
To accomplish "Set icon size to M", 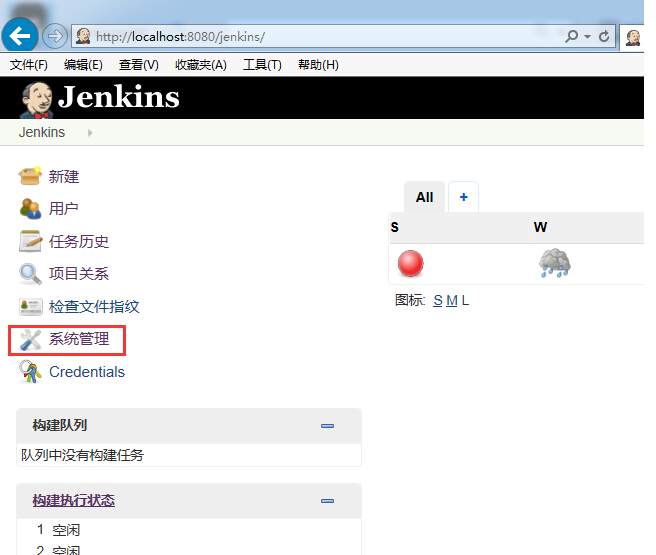I will click(451, 300).
